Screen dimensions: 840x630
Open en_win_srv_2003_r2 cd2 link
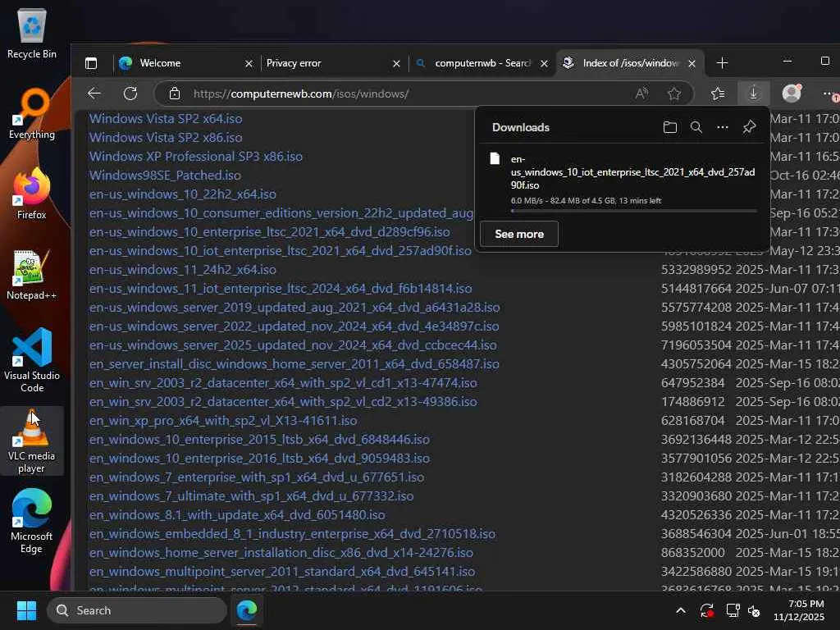click(283, 401)
